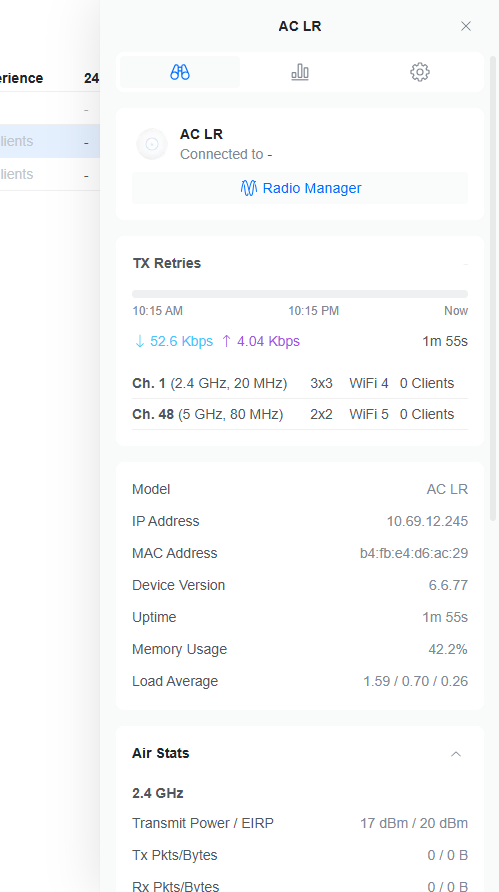The height and width of the screenshot is (892, 499).
Task: Click the Experience column header
Action: click(x=22, y=78)
